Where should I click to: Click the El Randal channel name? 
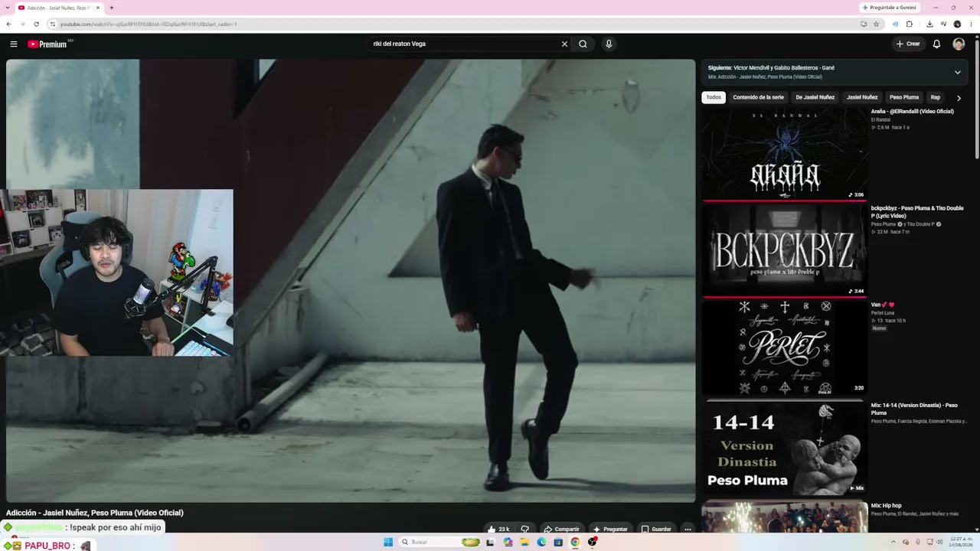(x=880, y=119)
